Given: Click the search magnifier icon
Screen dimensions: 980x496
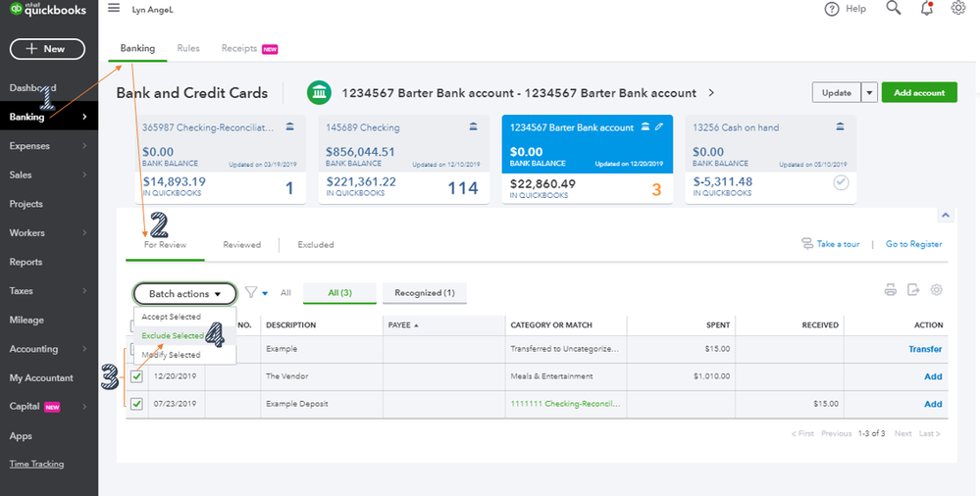Looking at the screenshot, I should [894, 8].
